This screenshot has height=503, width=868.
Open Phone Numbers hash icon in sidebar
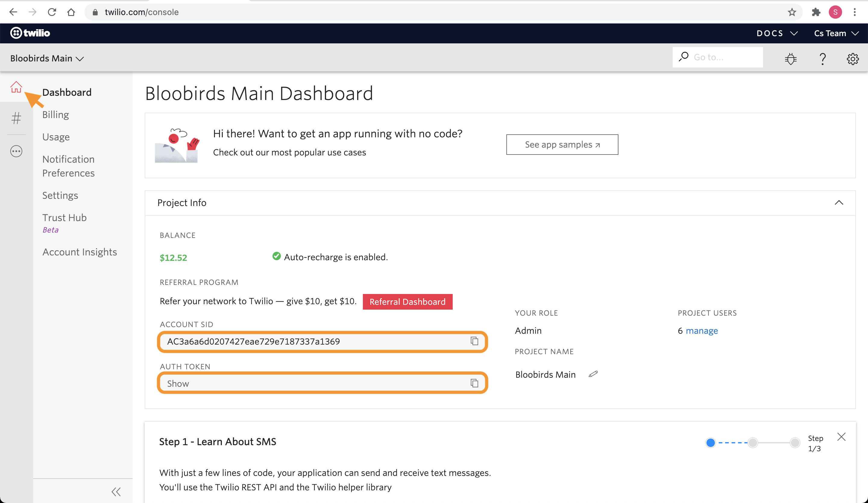[x=16, y=118]
